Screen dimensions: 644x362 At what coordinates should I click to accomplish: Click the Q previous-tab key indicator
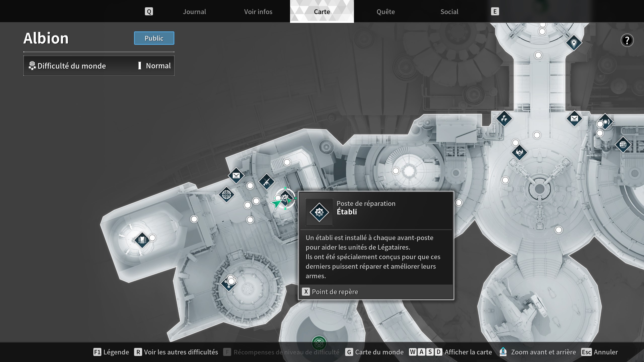pyautogui.click(x=149, y=12)
